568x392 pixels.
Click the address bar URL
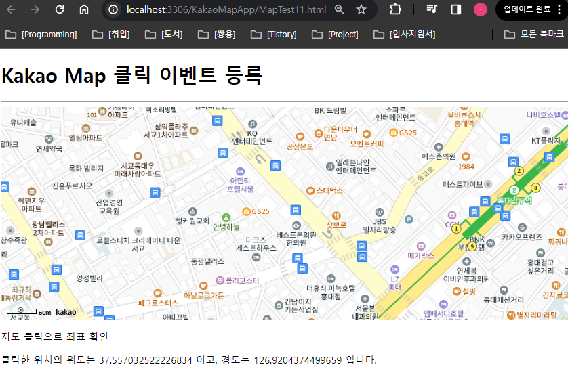[x=226, y=9]
